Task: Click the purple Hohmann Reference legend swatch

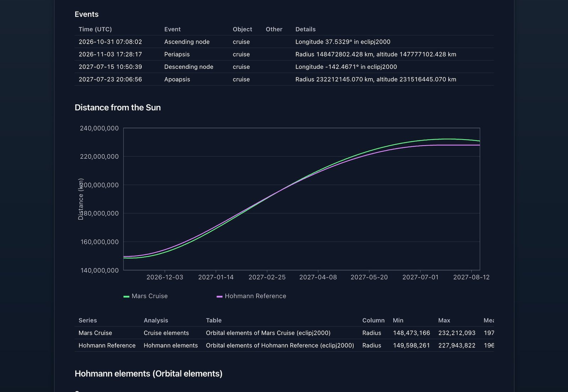Action: coord(220,296)
